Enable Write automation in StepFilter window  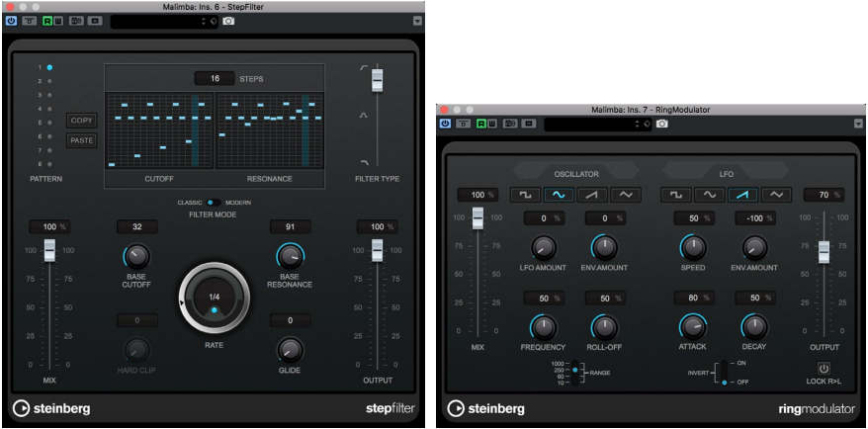(x=56, y=21)
